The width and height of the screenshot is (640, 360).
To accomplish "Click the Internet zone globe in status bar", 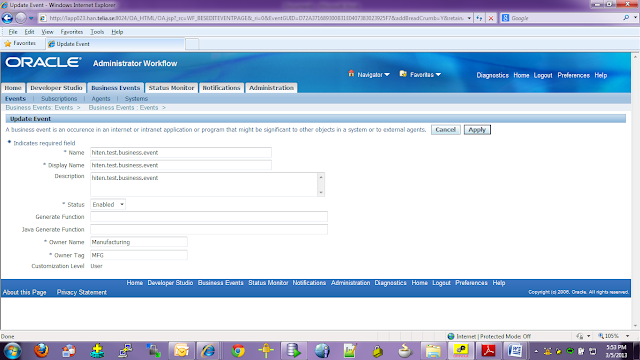I will tap(451, 336).
